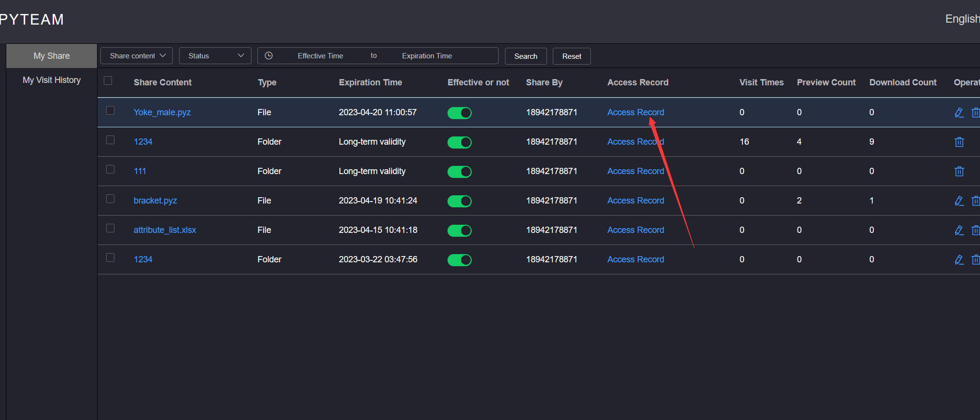Click the Search button
The height and width of the screenshot is (420, 980).
pyautogui.click(x=526, y=56)
